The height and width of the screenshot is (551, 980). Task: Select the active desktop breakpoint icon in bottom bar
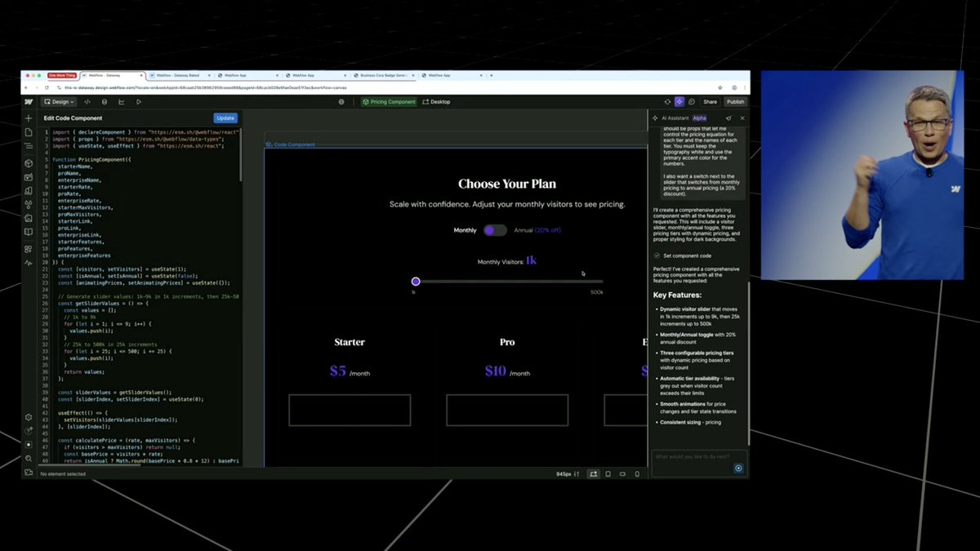[594, 473]
